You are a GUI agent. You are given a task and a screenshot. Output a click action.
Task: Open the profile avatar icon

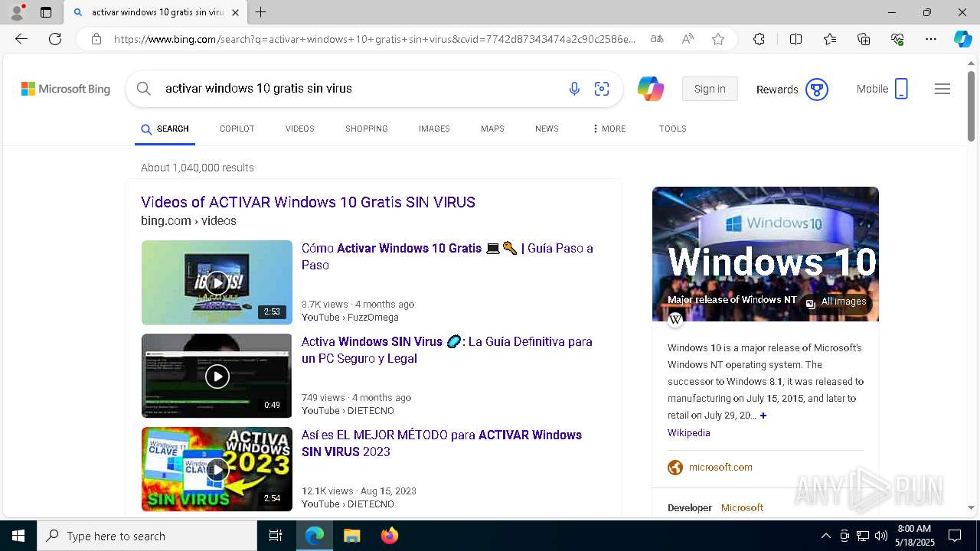coord(17,12)
